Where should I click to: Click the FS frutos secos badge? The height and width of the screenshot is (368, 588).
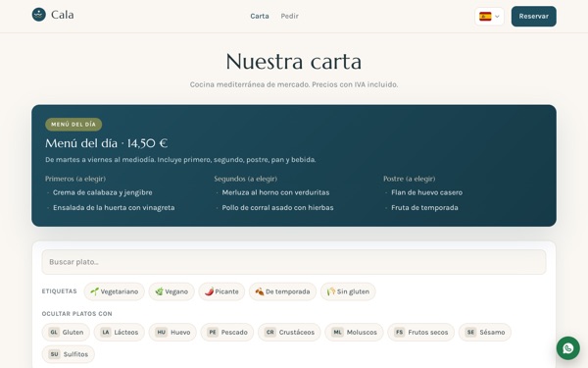400,332
